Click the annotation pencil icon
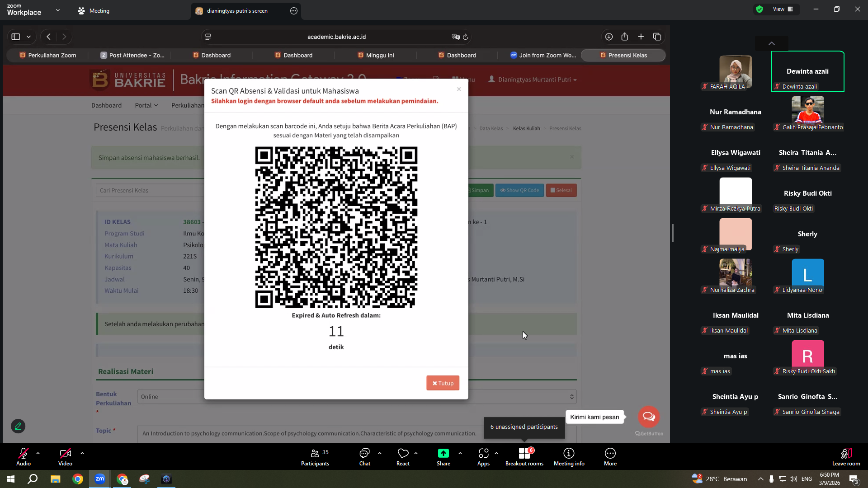Image resolution: width=868 pixels, height=488 pixels. pos(18,426)
